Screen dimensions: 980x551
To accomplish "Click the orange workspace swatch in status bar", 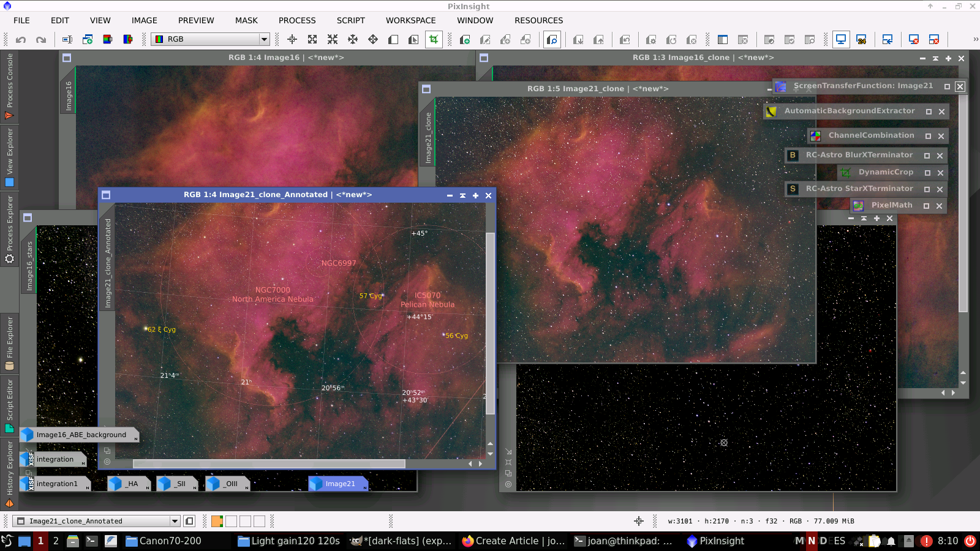I will coord(217,521).
